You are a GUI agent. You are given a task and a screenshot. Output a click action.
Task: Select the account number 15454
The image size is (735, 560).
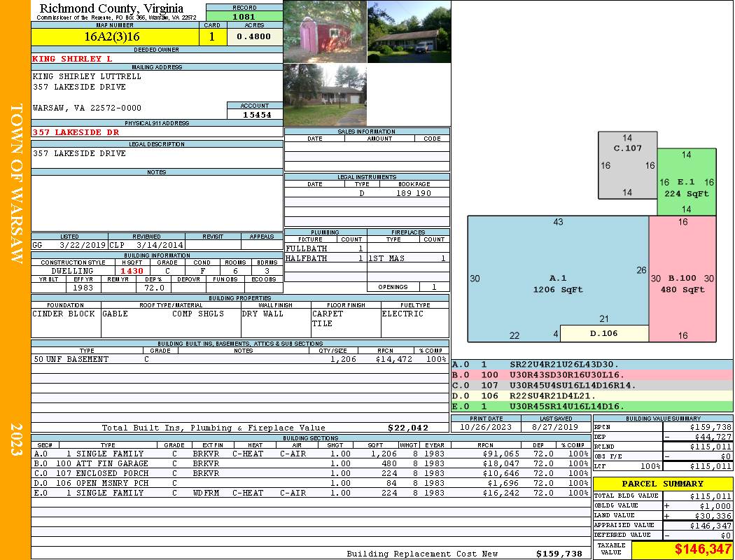point(255,114)
